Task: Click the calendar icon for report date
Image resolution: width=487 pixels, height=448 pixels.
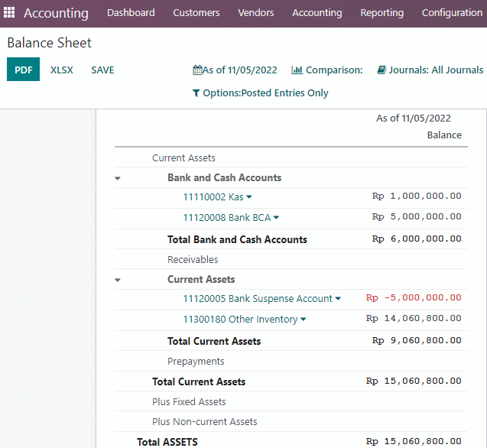Action: (197, 70)
